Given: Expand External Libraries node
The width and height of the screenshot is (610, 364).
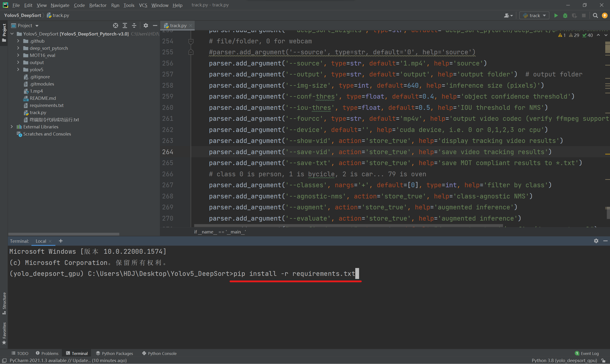Looking at the screenshot, I should [x=12, y=127].
